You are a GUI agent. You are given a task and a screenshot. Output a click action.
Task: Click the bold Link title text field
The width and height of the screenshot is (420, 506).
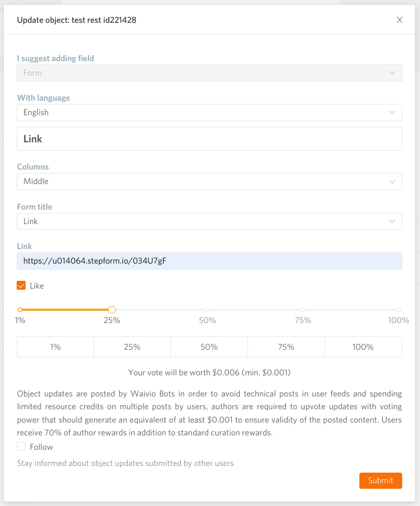209,139
